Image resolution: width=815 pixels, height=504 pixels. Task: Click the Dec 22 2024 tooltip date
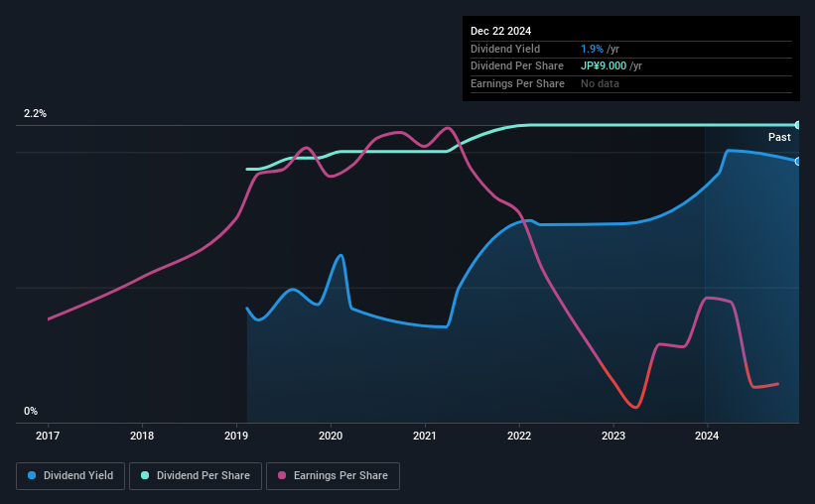(x=500, y=31)
